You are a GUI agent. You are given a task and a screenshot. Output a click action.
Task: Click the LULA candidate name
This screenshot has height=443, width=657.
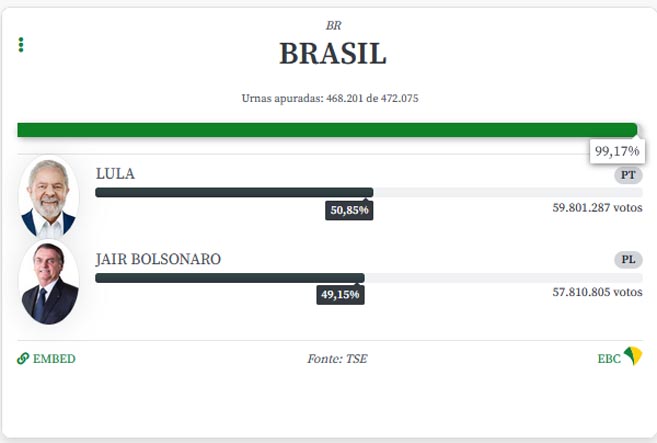[115, 174]
